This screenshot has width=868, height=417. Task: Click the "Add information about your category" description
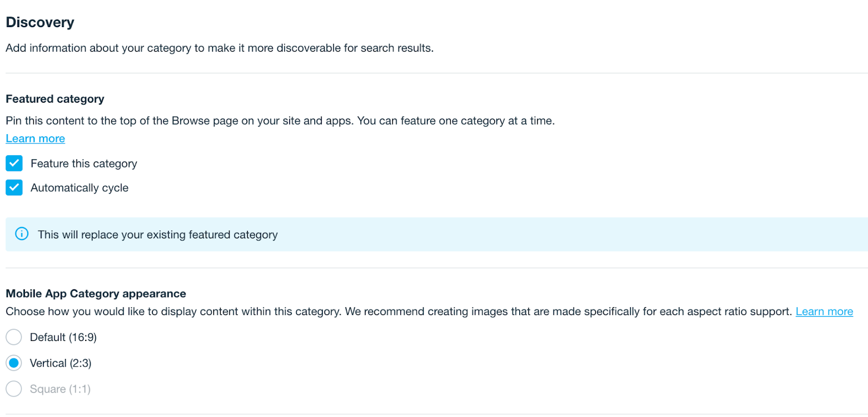(x=219, y=48)
